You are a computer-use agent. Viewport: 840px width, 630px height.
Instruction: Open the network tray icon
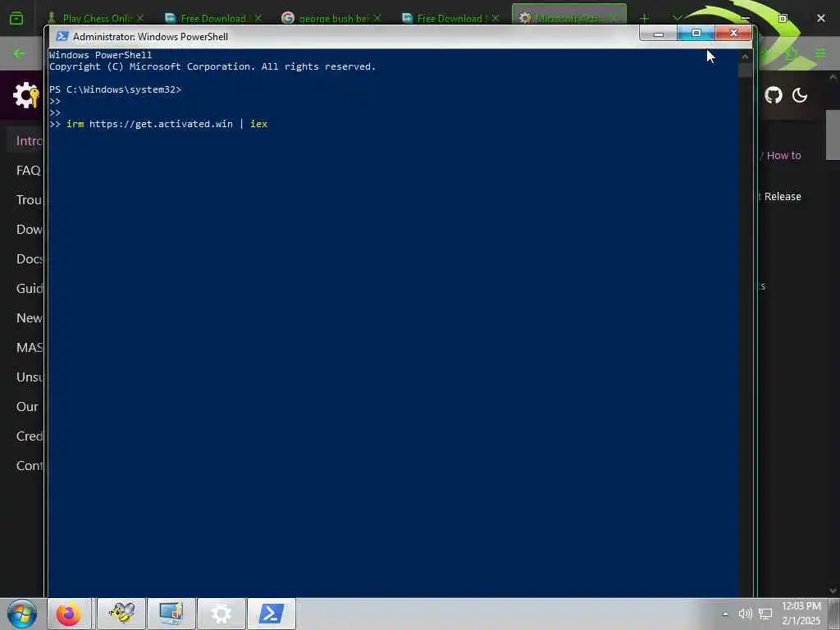coord(765,614)
